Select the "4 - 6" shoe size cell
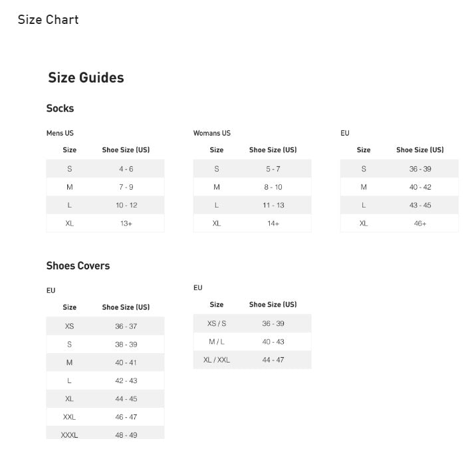The width and height of the screenshot is (476, 451). [126, 169]
